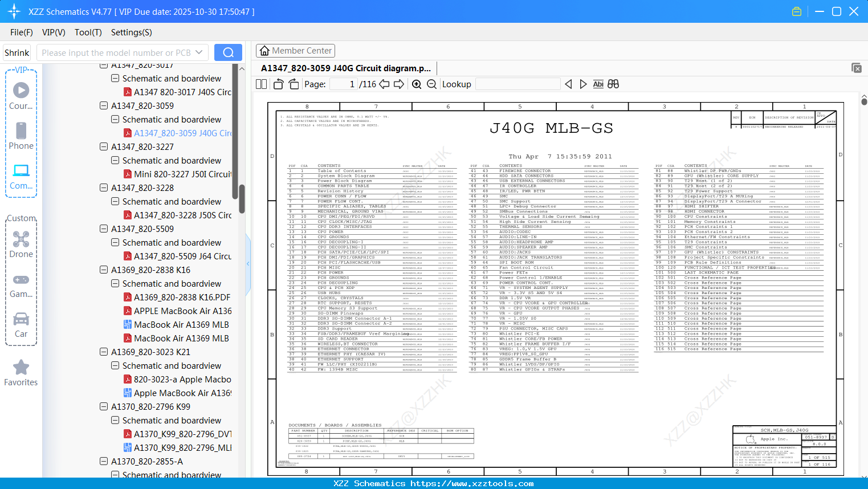
Task: Click the binoculars search icon
Action: [613, 84]
